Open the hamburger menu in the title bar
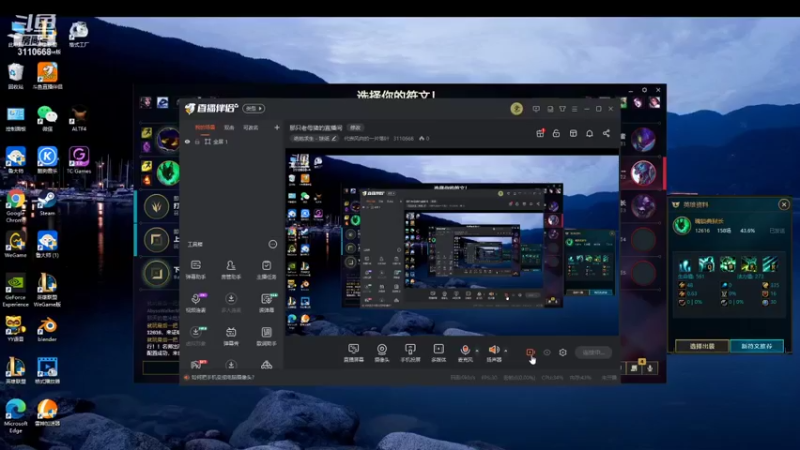This screenshot has width=800, height=450. (x=574, y=109)
